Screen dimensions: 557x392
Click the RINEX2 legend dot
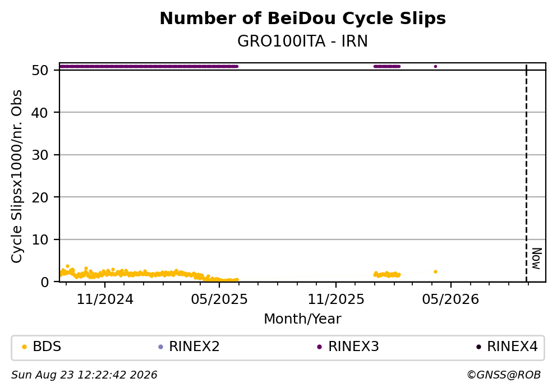coord(160,347)
